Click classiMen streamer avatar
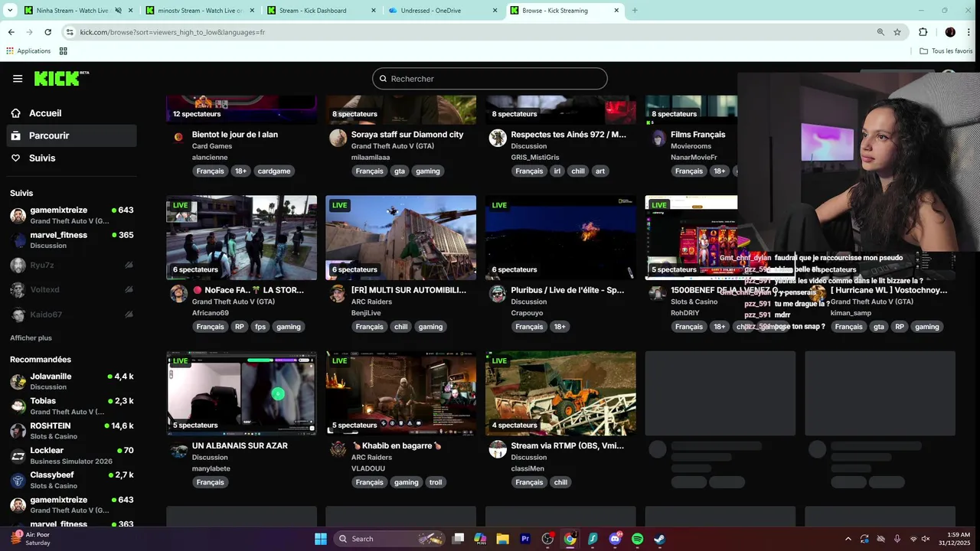 coord(498,449)
